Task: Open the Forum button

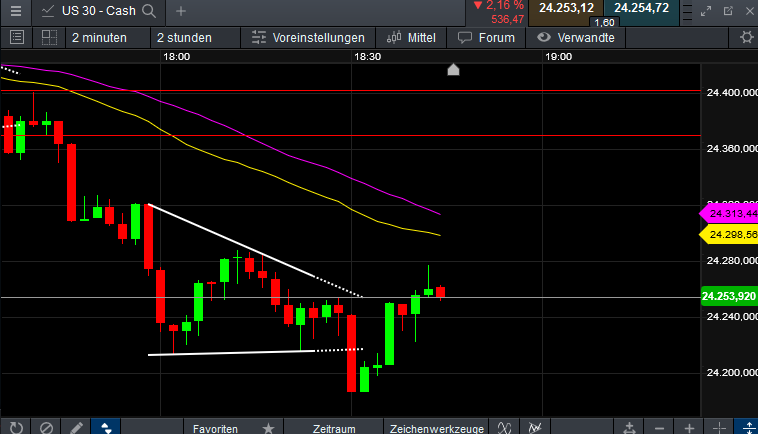Action: pos(486,38)
